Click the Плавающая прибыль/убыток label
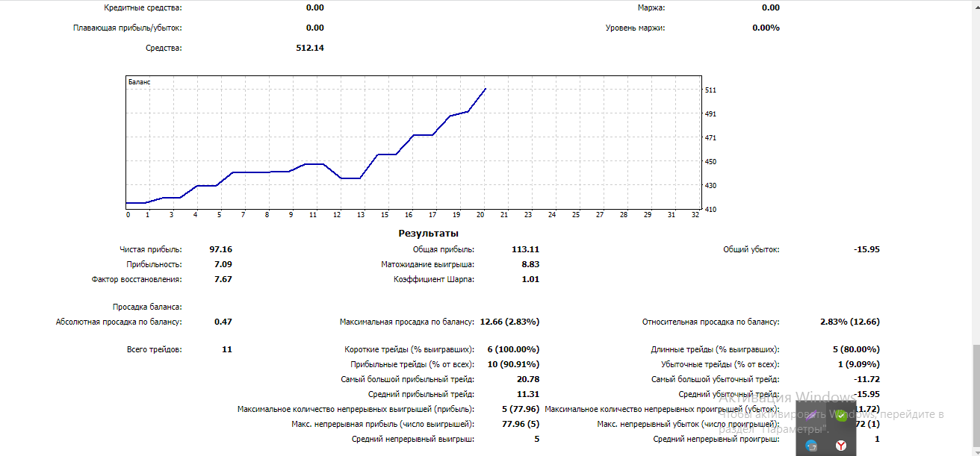 tap(127, 28)
